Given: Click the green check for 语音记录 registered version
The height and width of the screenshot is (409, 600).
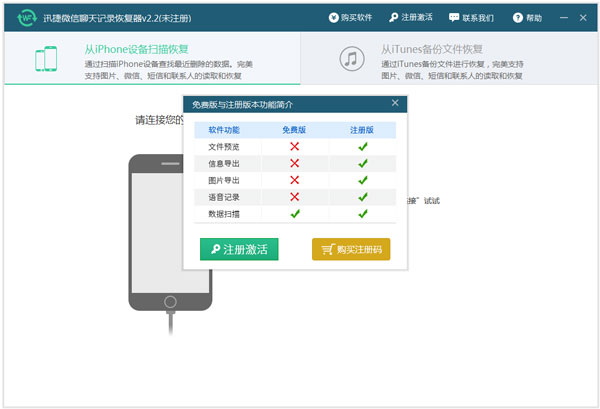Looking at the screenshot, I should (x=363, y=197).
